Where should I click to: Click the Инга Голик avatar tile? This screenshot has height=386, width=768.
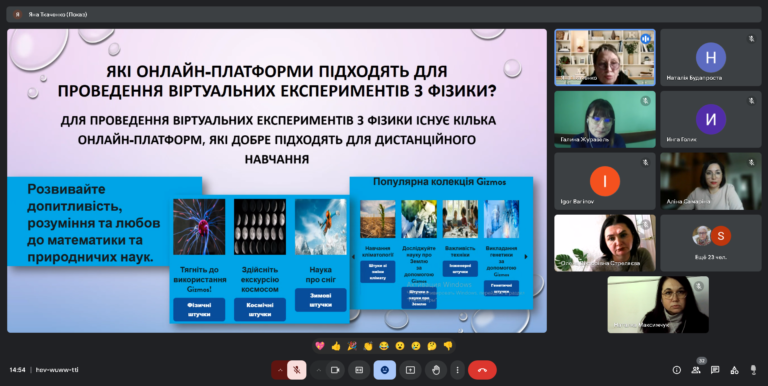pyautogui.click(x=711, y=119)
